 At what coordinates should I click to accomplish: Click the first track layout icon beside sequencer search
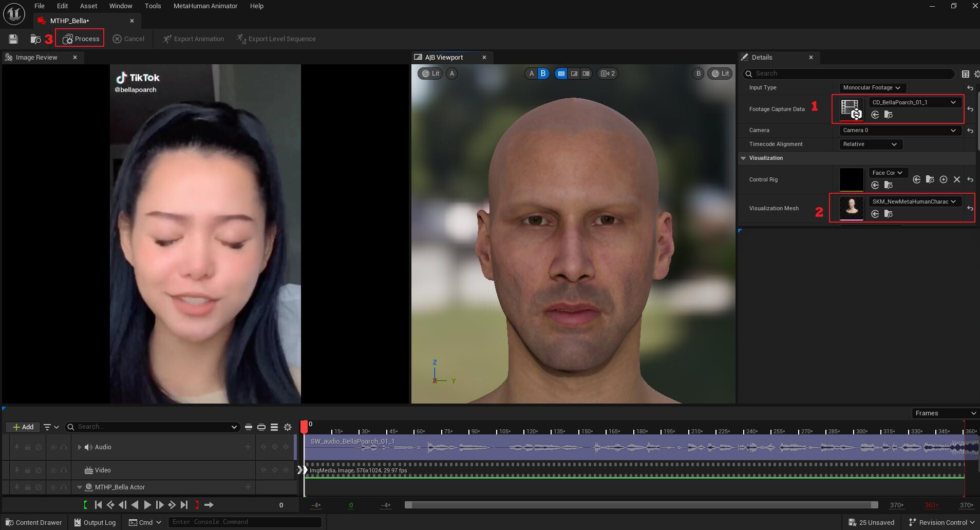coord(249,427)
